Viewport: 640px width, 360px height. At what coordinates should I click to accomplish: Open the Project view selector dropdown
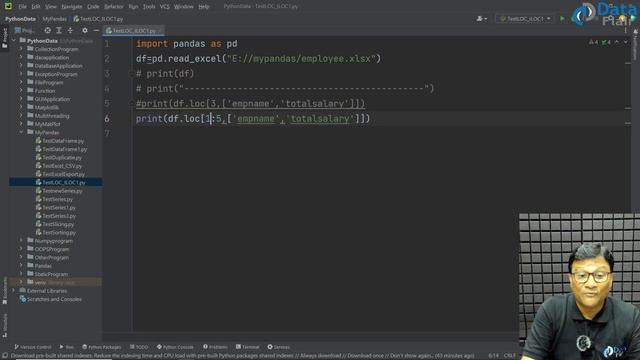coord(25,31)
